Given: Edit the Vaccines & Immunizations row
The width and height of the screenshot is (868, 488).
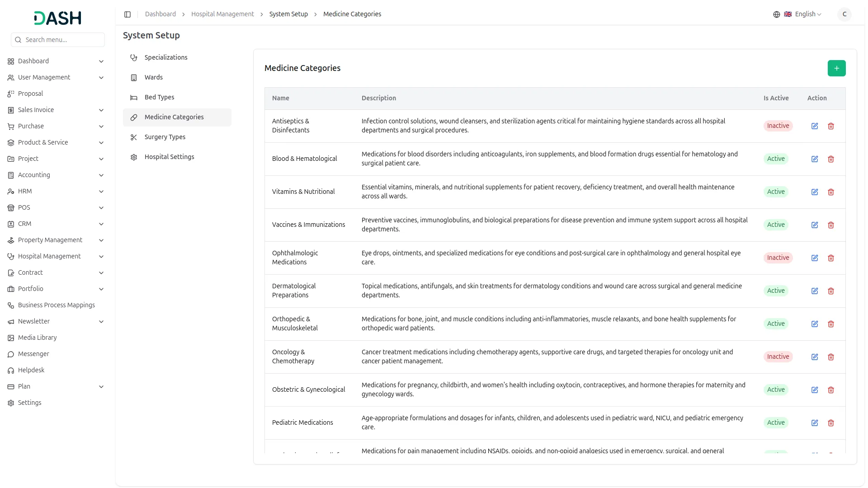Looking at the screenshot, I should click(814, 225).
